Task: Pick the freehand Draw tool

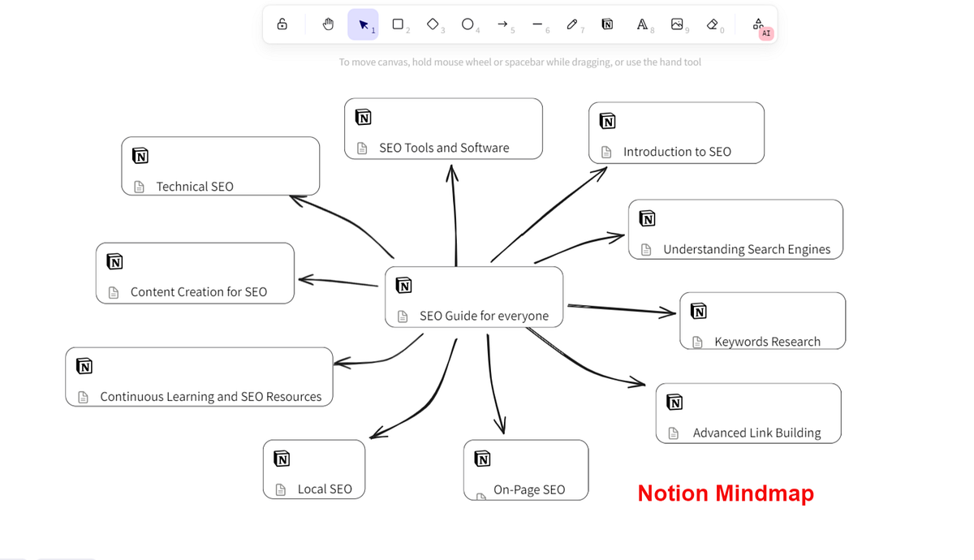Action: 572,24
